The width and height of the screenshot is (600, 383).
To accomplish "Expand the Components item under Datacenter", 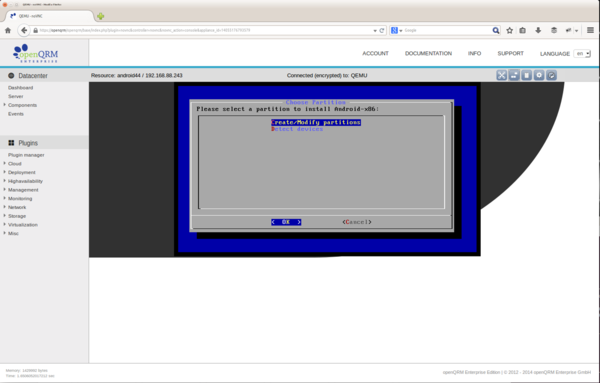I will point(22,105).
